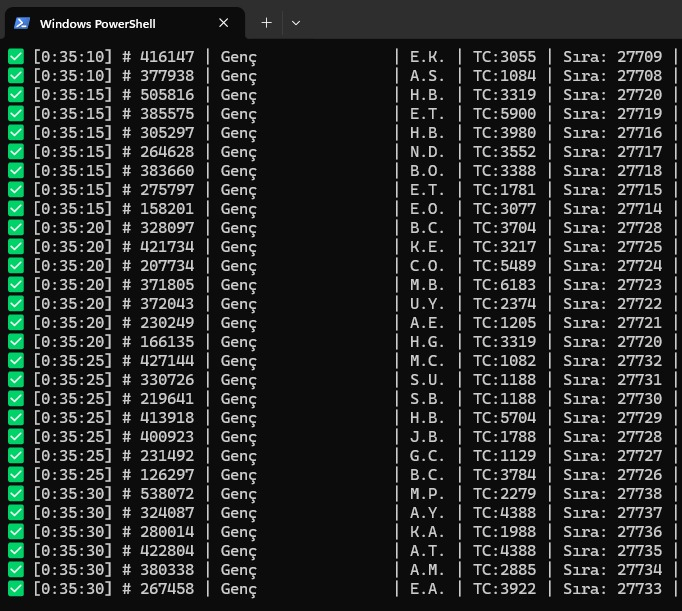Click green checkmark on row # 230249

(16, 323)
